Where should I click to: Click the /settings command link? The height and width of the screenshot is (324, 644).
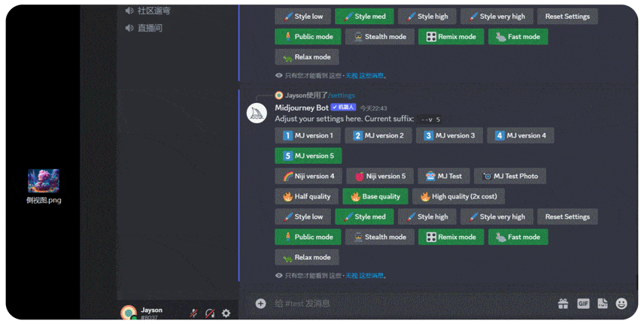(x=342, y=95)
